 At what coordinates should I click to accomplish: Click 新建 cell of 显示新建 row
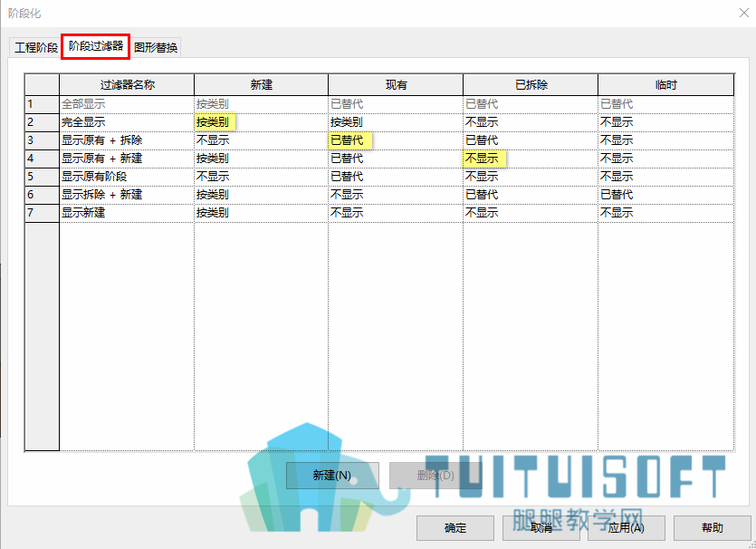point(262,213)
